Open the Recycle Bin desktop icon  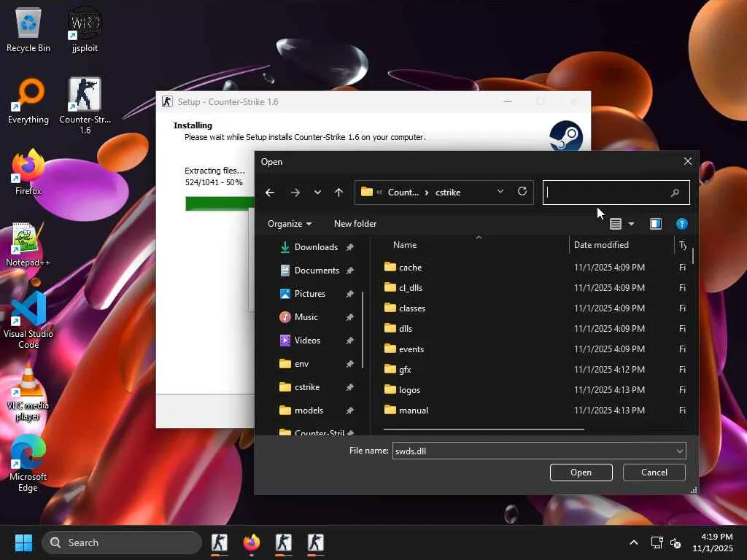(x=28, y=29)
